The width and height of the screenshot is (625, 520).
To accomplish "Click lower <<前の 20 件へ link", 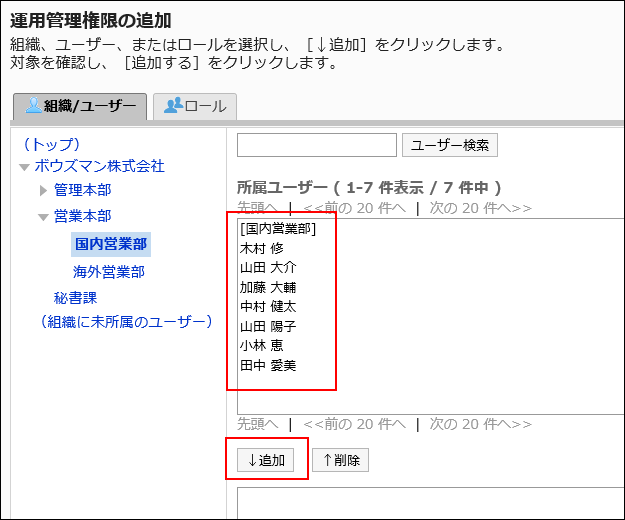I will [354, 424].
